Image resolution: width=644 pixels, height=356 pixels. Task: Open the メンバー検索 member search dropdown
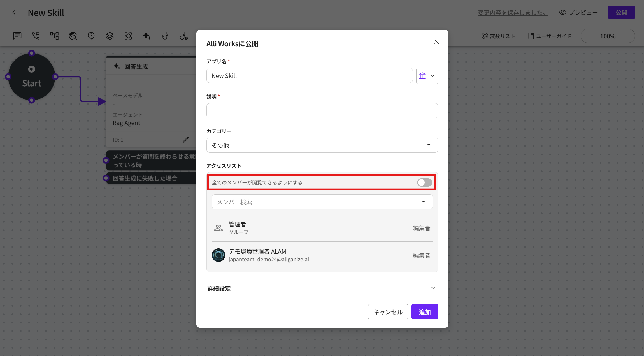pos(322,202)
